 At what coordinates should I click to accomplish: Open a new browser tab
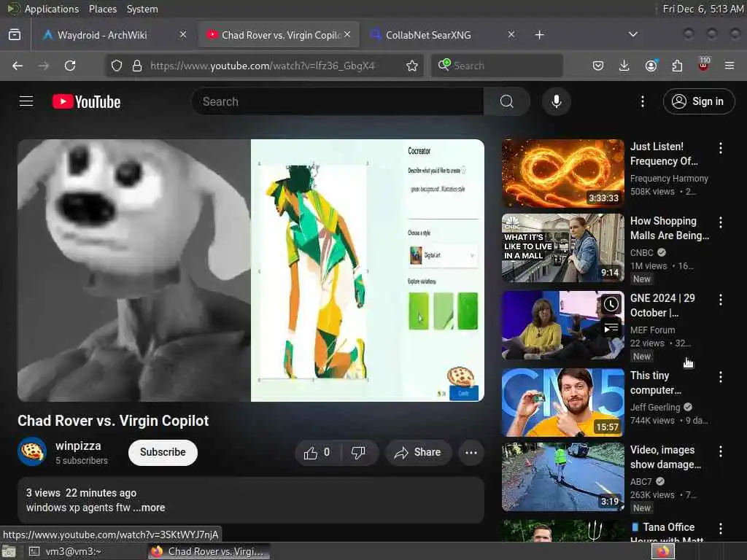(539, 35)
